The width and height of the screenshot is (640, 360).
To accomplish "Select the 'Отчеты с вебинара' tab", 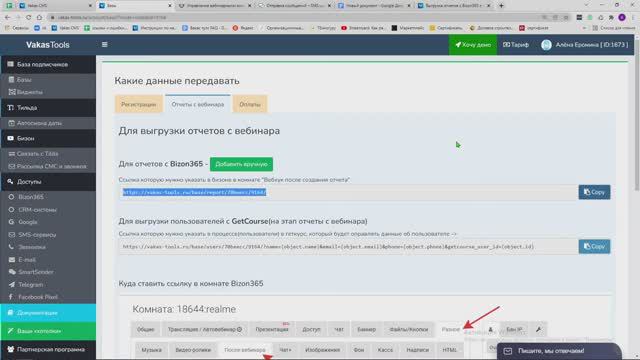I will click(198, 104).
